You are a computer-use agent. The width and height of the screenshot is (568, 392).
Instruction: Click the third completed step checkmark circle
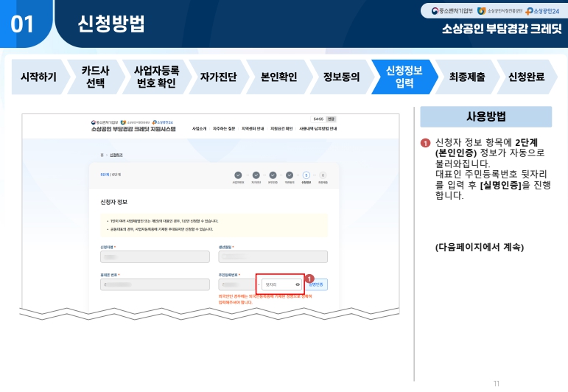click(x=273, y=175)
